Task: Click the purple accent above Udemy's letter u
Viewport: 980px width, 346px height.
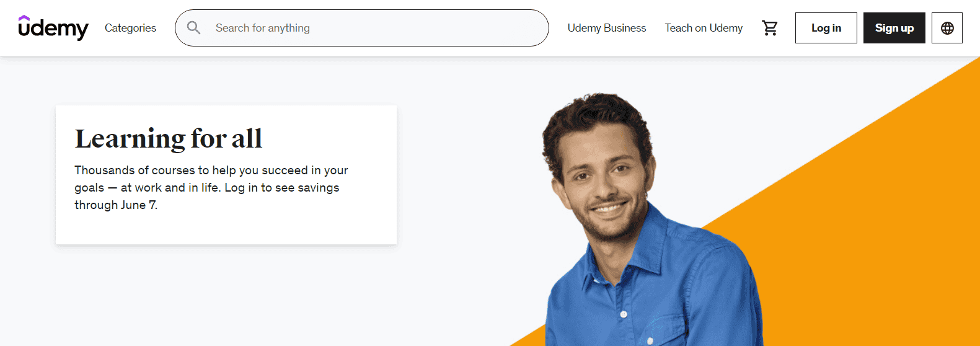Action: point(24,19)
